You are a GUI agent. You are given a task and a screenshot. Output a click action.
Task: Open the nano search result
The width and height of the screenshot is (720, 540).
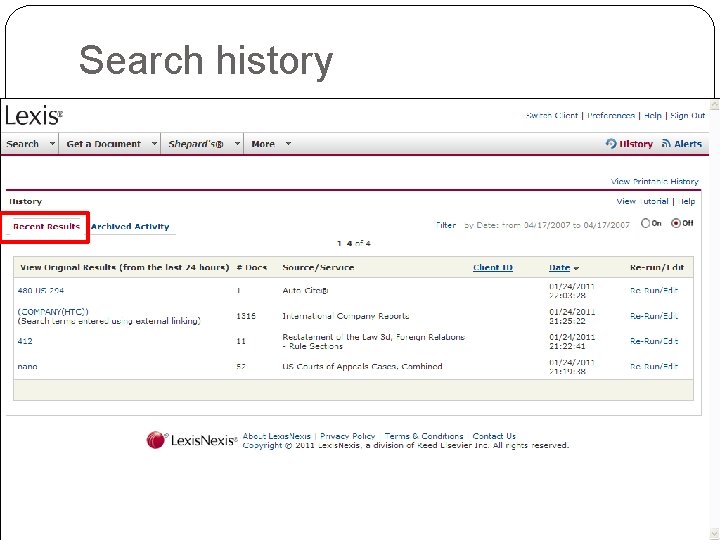[x=27, y=366]
